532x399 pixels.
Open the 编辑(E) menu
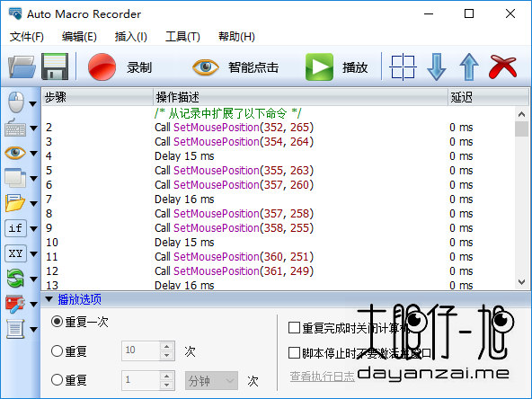coord(79,36)
